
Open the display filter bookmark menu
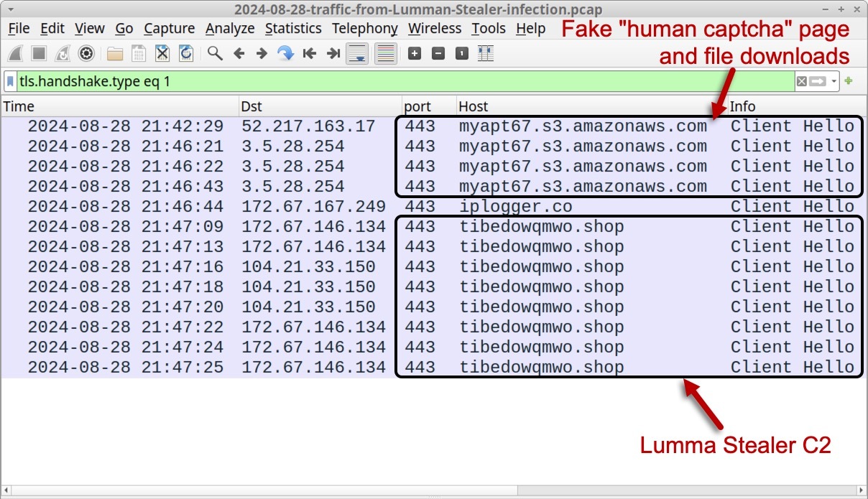pyautogui.click(x=11, y=81)
